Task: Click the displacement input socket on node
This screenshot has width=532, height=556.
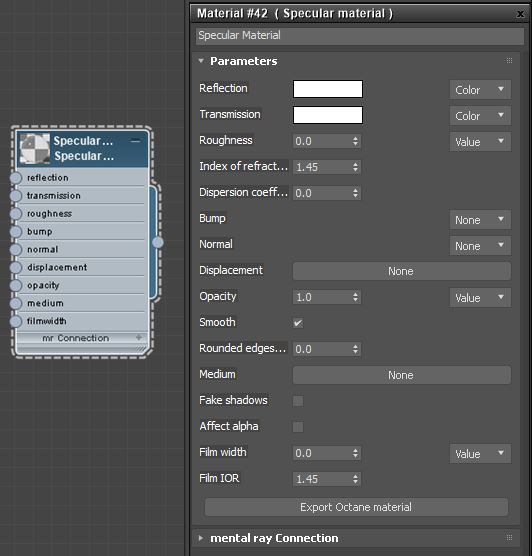Action: (16, 267)
